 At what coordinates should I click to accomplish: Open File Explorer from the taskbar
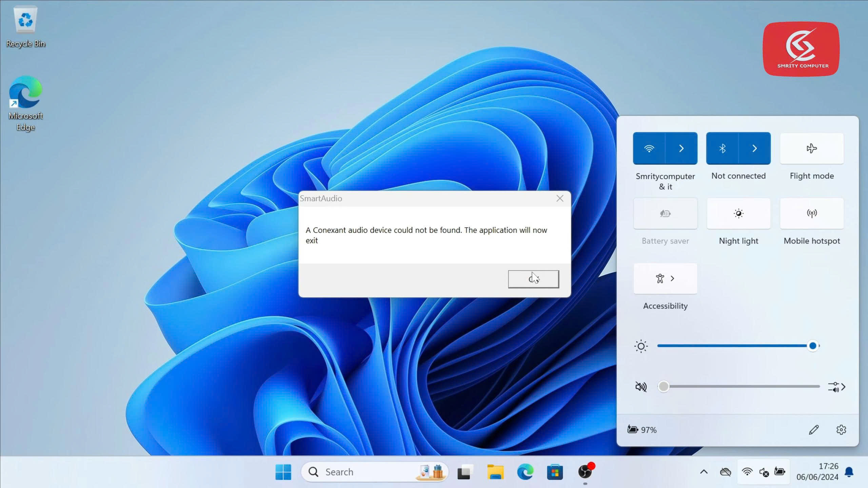(x=495, y=472)
